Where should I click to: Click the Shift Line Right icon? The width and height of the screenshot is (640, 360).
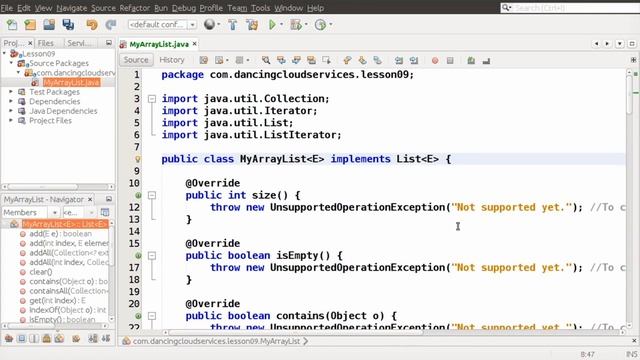pyautogui.click(x=414, y=60)
